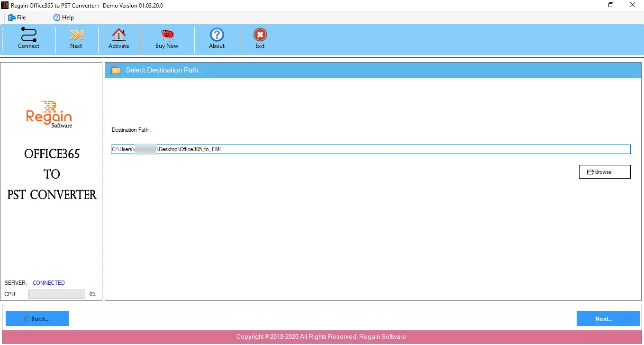Click the red Exit icon
Image resolution: width=644 pixels, height=345 pixels.
[x=260, y=35]
